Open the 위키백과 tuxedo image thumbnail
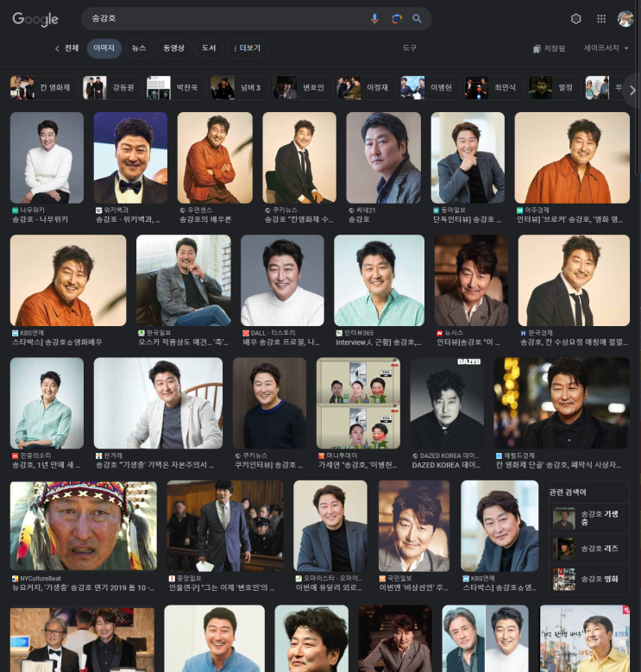This screenshot has width=641, height=672. [130, 158]
